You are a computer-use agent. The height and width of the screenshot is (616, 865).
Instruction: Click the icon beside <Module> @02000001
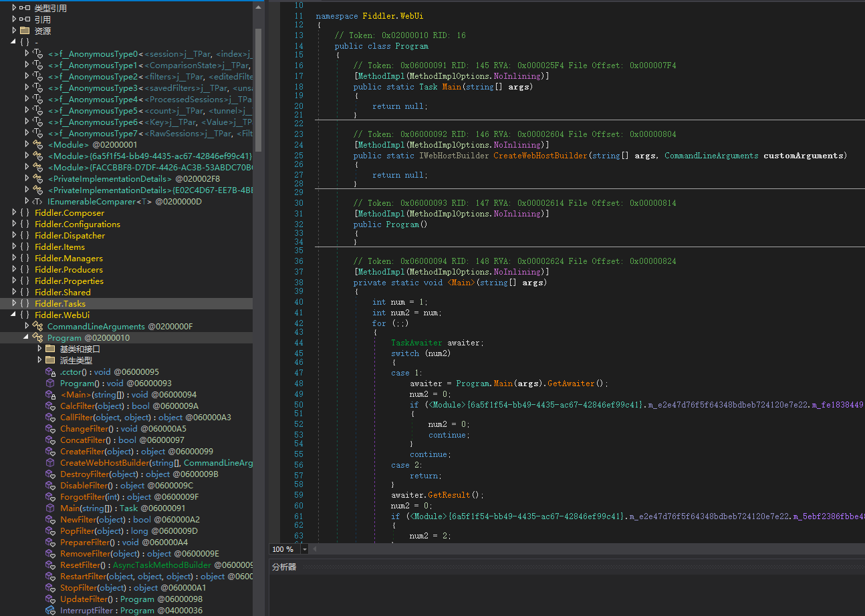pyautogui.click(x=37, y=144)
